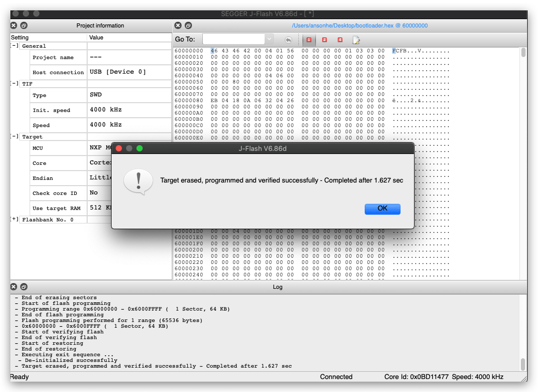Click the FCFB ASCII text in hex view
The image size is (538, 392).
click(x=399, y=51)
